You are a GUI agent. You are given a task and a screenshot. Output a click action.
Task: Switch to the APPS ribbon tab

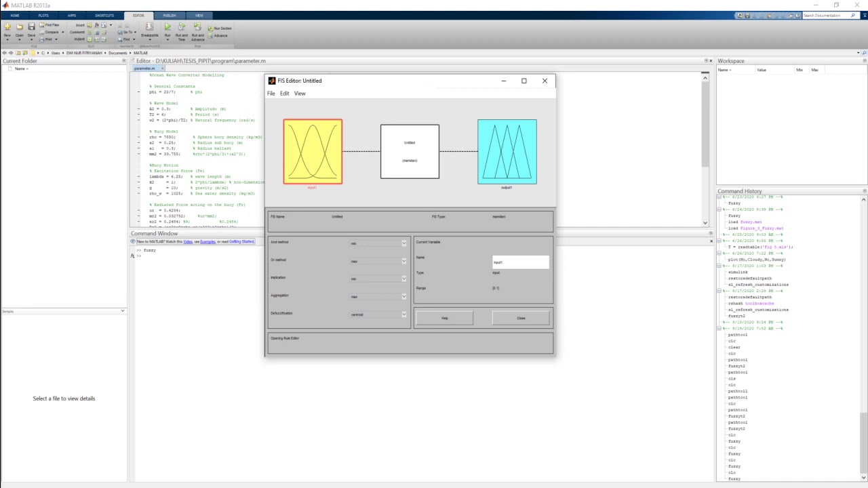click(x=72, y=15)
